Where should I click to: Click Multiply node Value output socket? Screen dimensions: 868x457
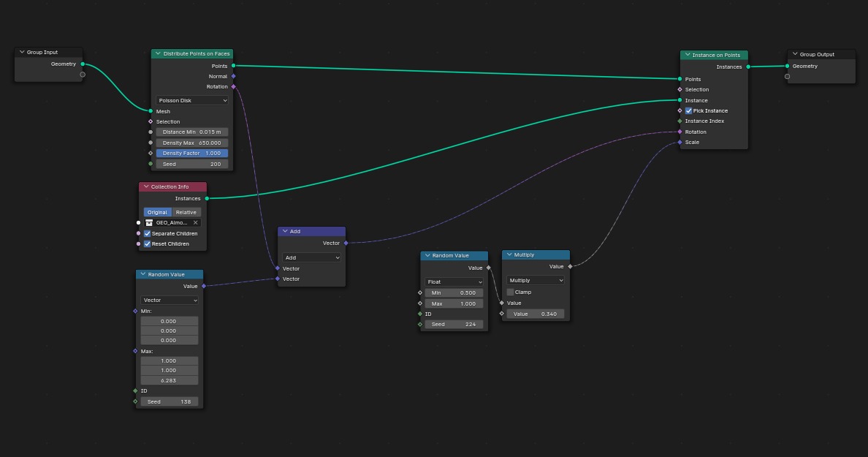coord(570,266)
